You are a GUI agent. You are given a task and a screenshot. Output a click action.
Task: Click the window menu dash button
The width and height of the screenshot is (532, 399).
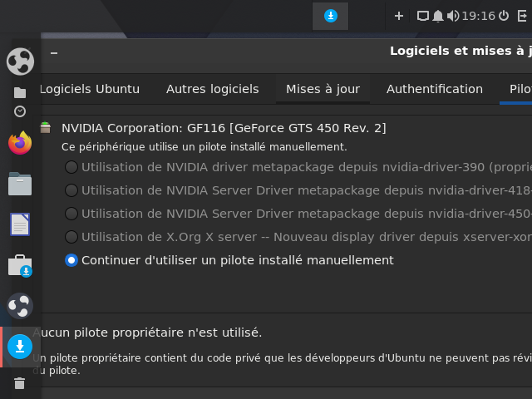[x=54, y=53]
